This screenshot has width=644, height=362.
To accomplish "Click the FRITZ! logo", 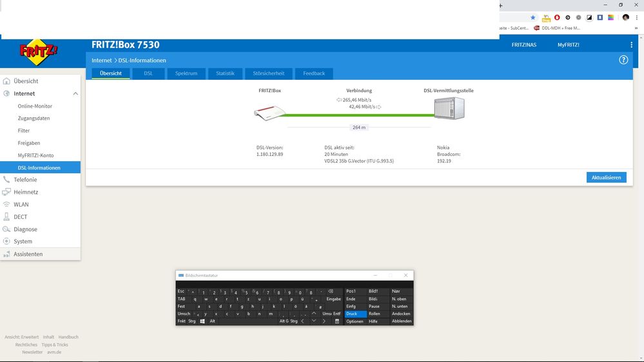I will (39, 52).
